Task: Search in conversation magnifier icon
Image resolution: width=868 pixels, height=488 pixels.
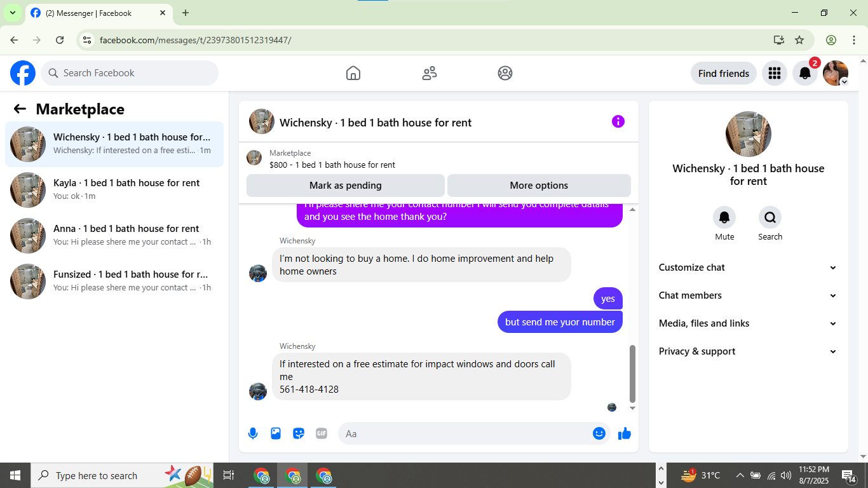Action: pyautogui.click(x=770, y=217)
